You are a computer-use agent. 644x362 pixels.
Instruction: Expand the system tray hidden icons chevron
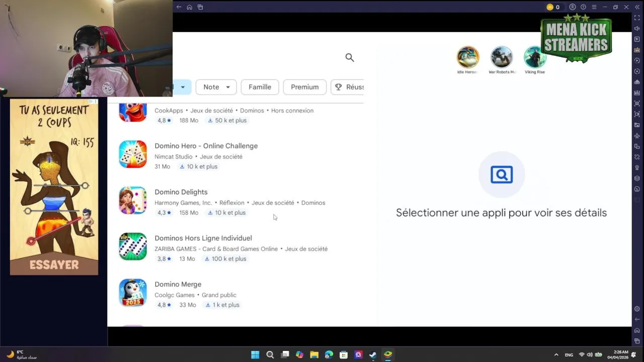pyautogui.click(x=556, y=355)
